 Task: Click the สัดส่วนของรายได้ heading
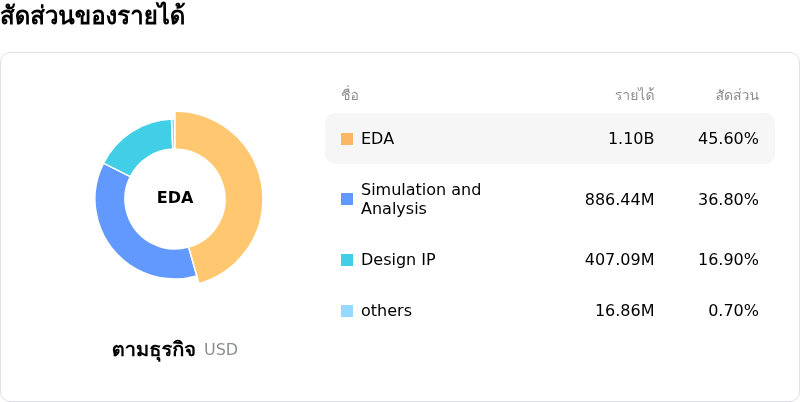coord(93,17)
